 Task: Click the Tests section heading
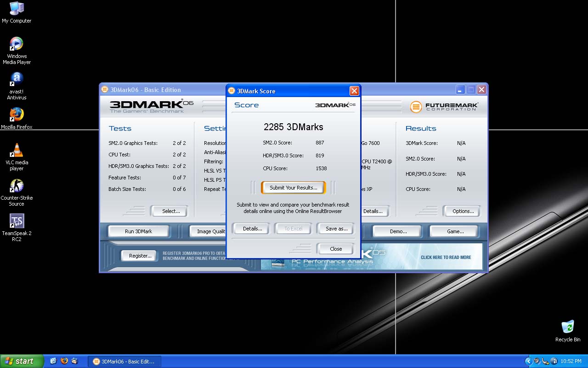(120, 128)
